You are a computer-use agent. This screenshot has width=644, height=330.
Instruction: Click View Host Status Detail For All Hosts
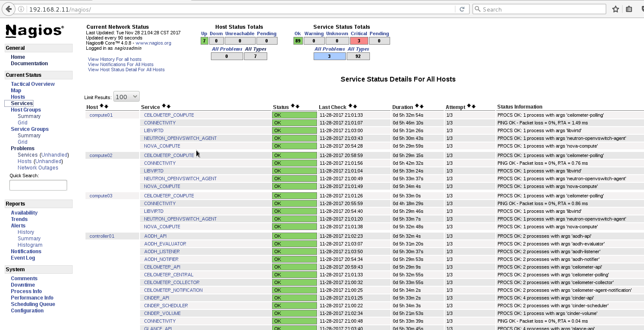point(126,70)
